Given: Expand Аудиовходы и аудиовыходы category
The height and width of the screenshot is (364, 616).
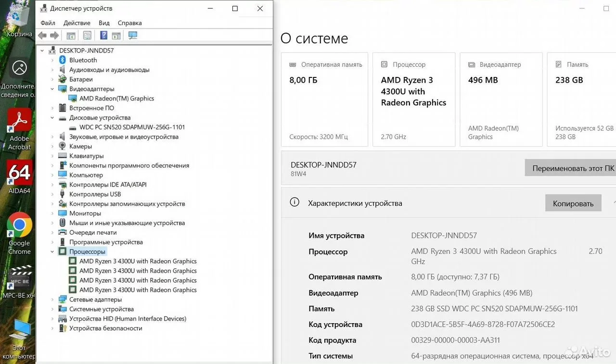Looking at the screenshot, I should [x=52, y=70].
